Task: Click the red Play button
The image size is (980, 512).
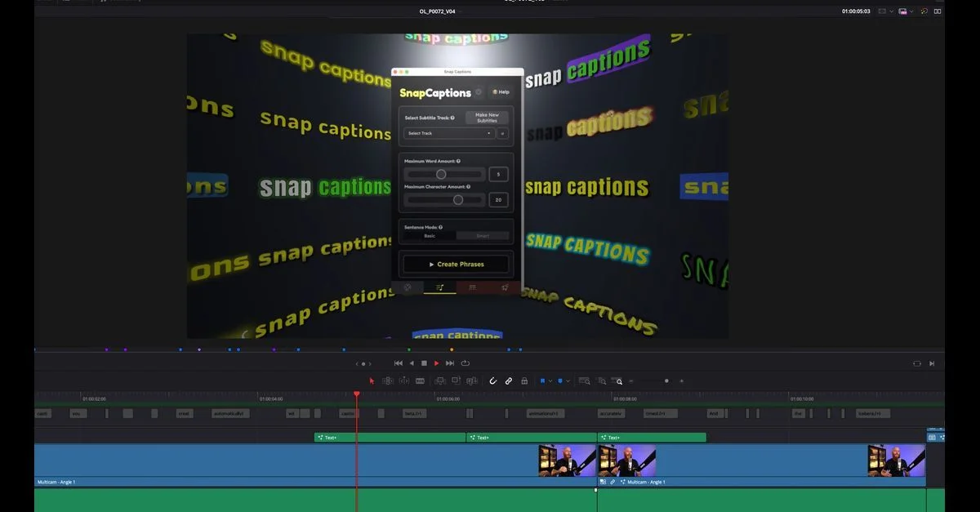Action: click(x=437, y=363)
